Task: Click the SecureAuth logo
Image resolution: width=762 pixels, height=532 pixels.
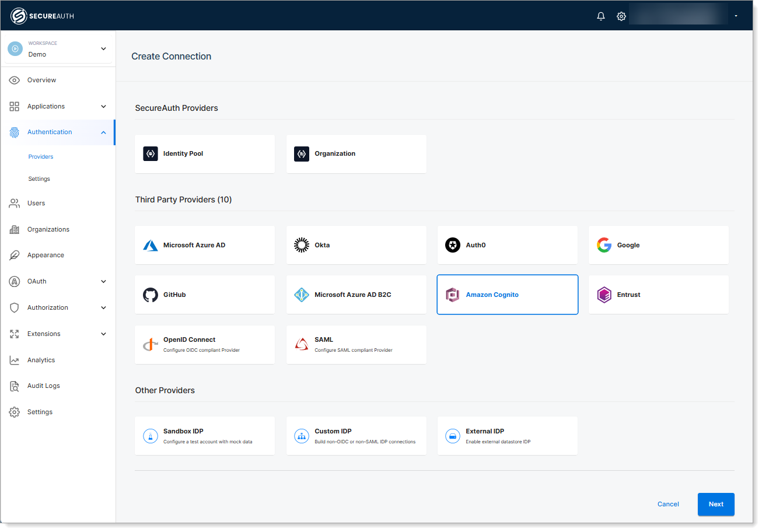Action: click(x=43, y=16)
